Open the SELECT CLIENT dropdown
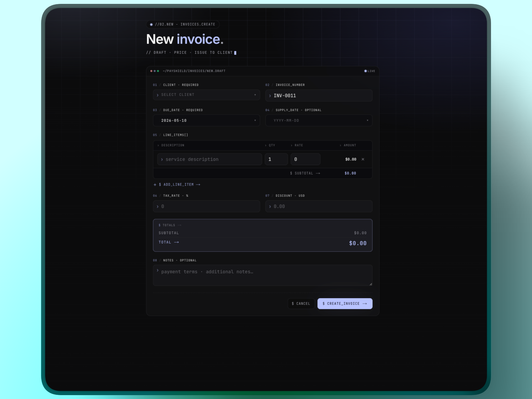Screen dimensions: 532x399 coord(206,95)
